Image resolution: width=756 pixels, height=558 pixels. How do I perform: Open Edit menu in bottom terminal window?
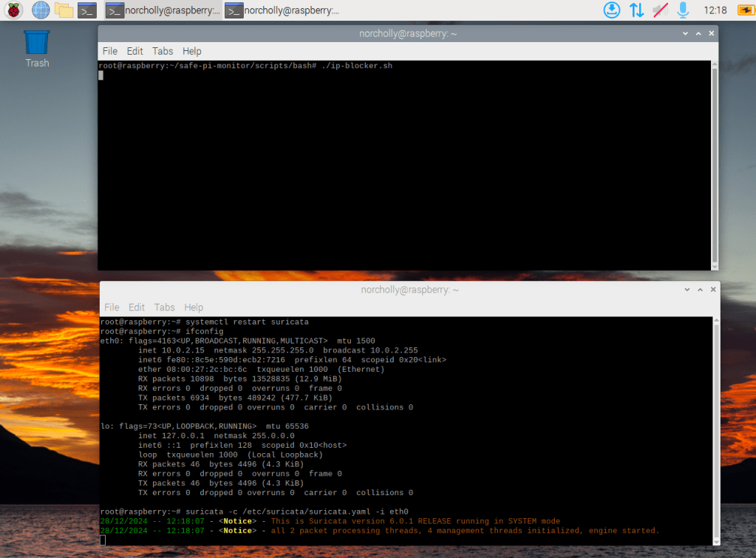tap(137, 307)
